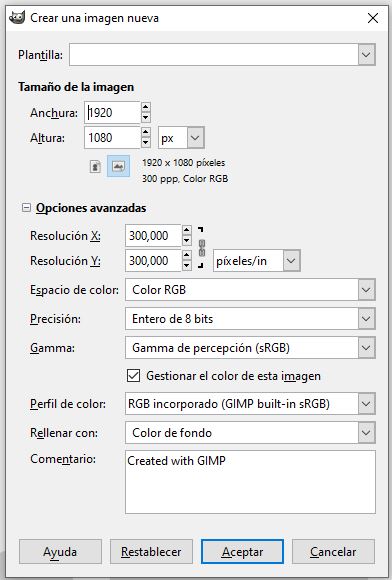Click the Restablecer button
Image resolution: width=392 pixels, height=580 pixels.
pyautogui.click(x=151, y=552)
